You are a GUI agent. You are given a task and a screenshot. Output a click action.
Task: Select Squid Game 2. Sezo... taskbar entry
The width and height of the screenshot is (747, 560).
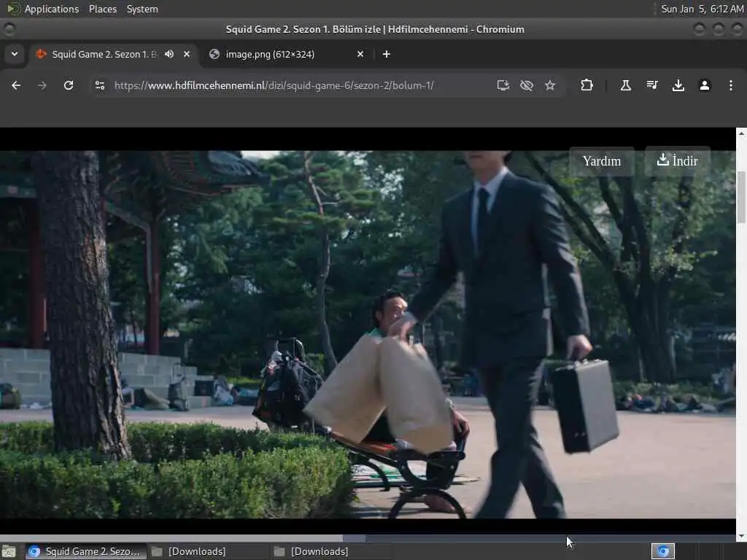tap(85, 551)
